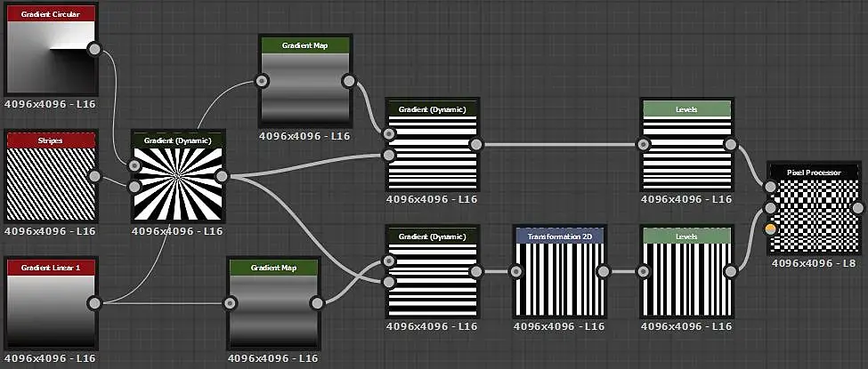This screenshot has height=369, width=868.
Task: Select the starburst Gradient (Dynamic) node preview
Action: pos(178,176)
